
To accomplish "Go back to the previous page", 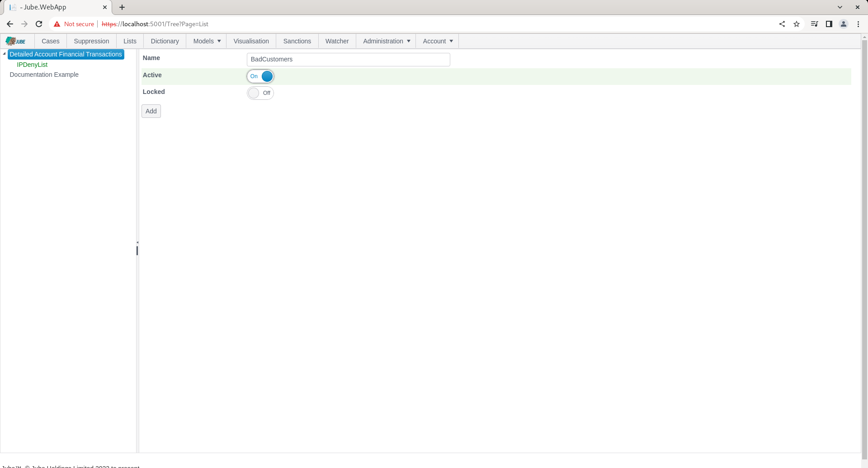I will click(x=10, y=24).
